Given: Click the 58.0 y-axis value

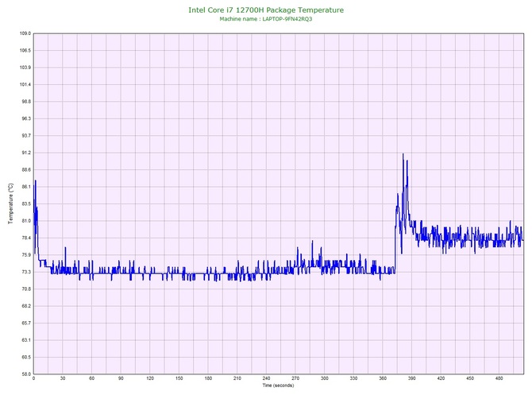Looking at the screenshot, I should click(x=25, y=374).
